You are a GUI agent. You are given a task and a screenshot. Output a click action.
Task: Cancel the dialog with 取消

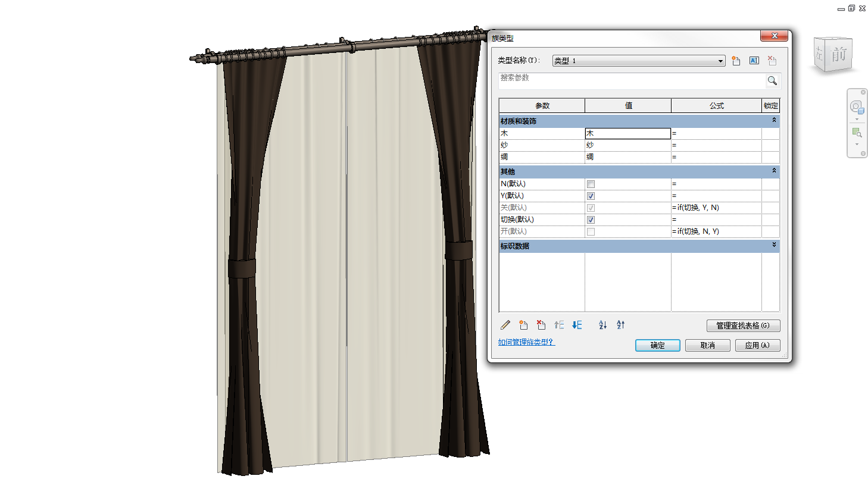coord(708,346)
